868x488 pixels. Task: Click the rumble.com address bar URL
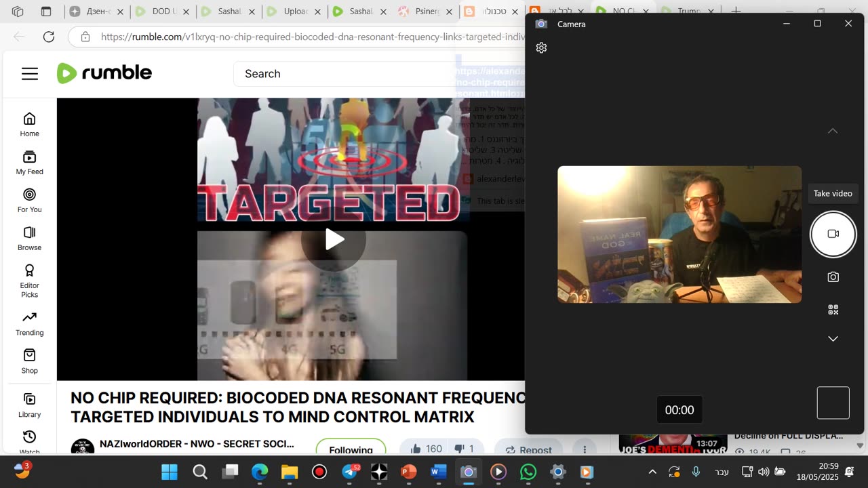(x=312, y=37)
